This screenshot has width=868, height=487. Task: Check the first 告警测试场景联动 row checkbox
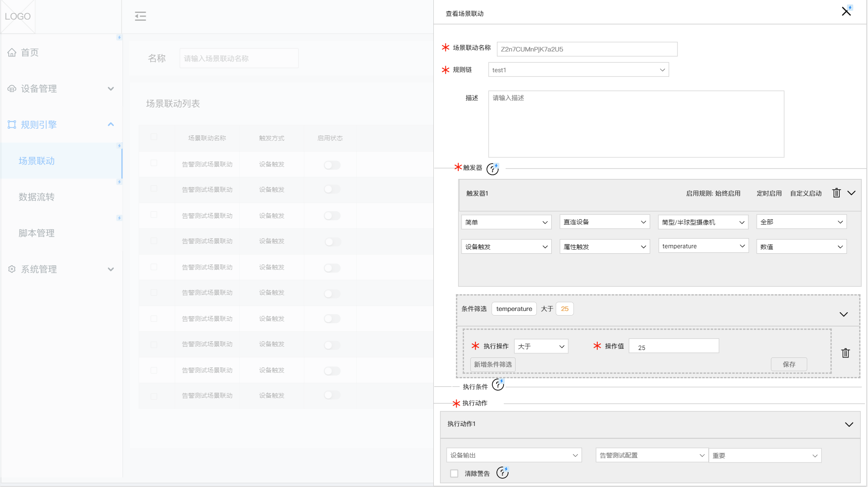coord(154,163)
